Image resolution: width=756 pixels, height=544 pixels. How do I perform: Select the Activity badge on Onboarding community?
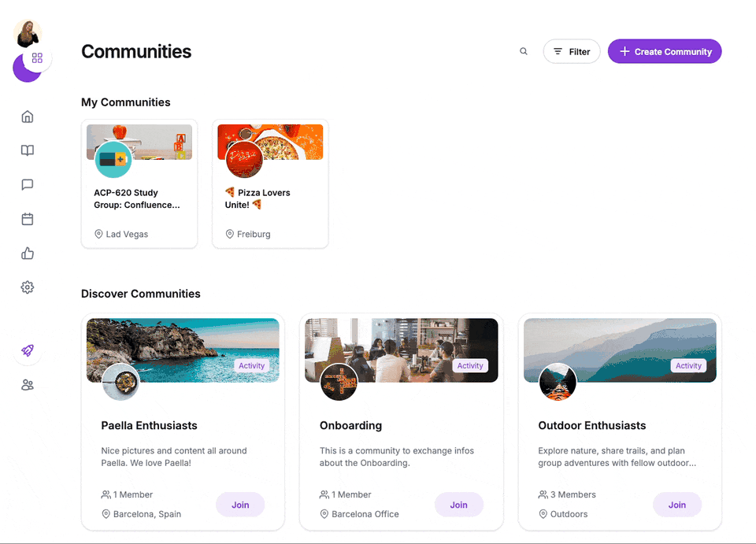click(470, 365)
